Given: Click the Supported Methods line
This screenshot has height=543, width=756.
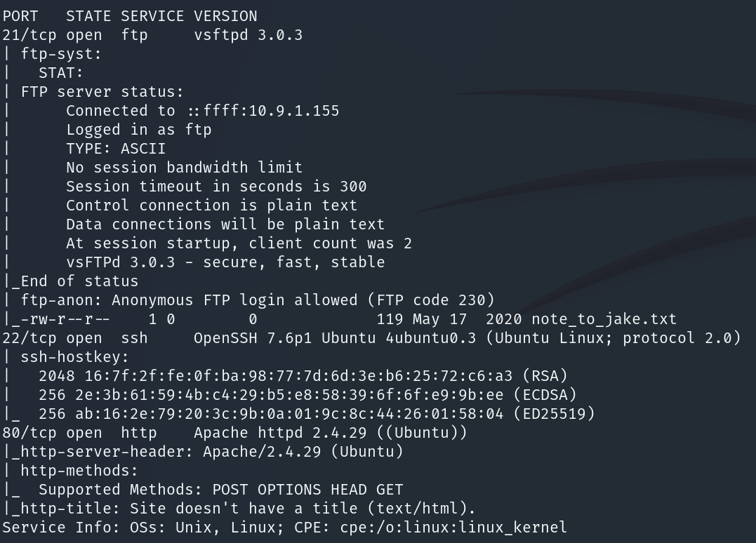Looking at the screenshot, I should [x=220, y=490].
